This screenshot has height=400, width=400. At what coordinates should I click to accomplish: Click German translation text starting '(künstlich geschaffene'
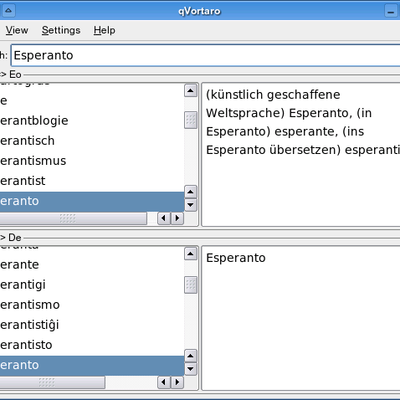tap(303, 122)
